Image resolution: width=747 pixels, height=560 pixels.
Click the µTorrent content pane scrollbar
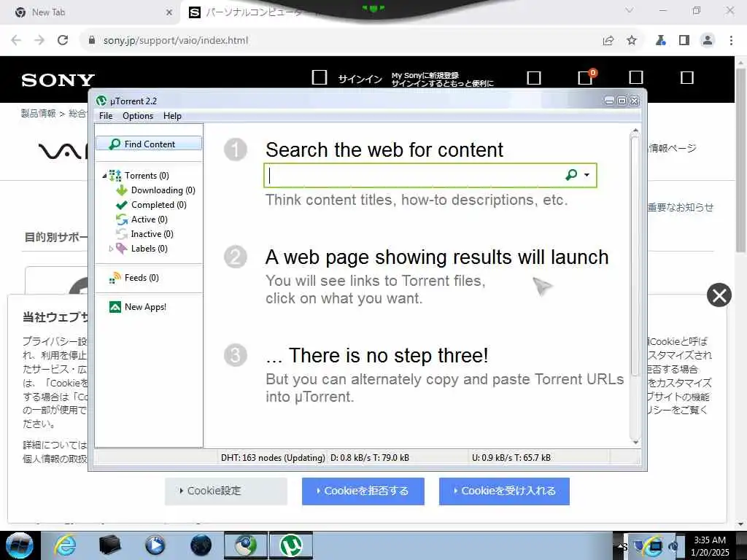click(635, 254)
